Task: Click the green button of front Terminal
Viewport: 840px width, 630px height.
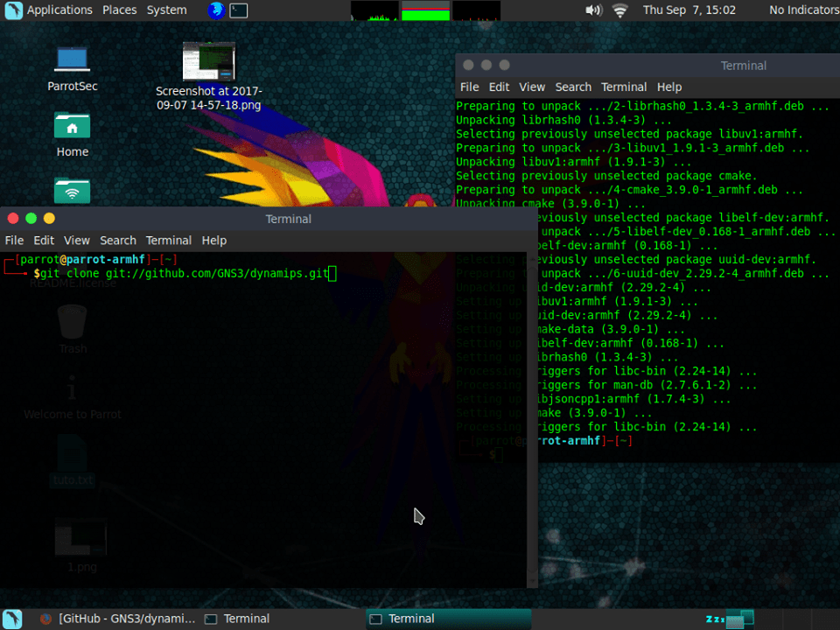Action: [x=31, y=218]
